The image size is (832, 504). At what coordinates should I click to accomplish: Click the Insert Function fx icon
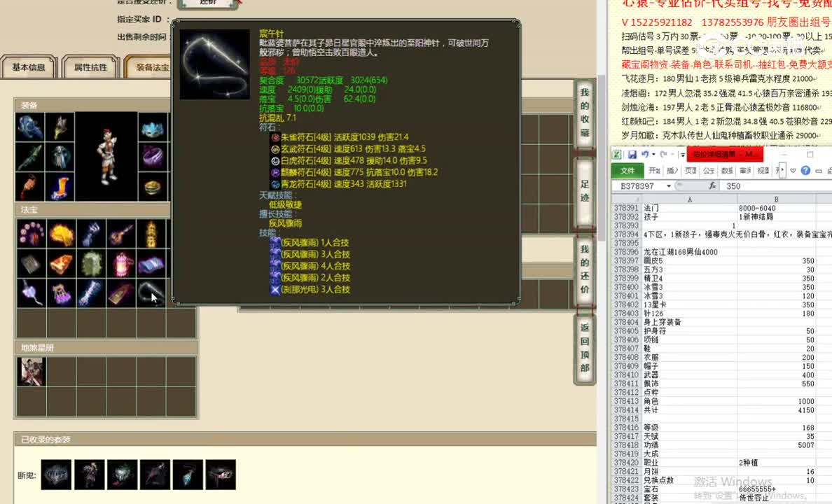tap(713, 185)
